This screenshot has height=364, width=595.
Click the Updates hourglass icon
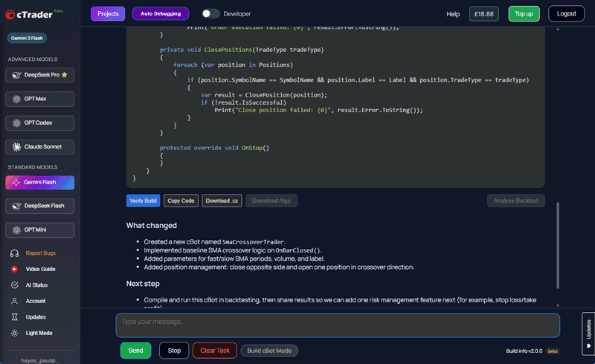point(14,317)
